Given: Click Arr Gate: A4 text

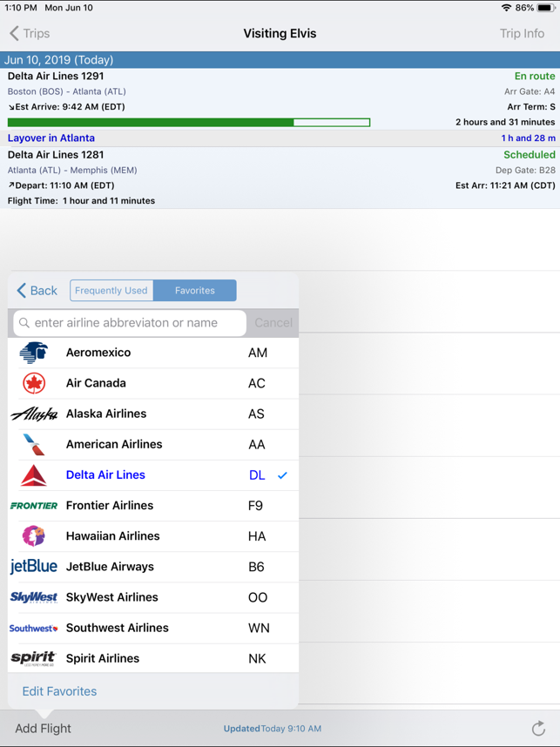Looking at the screenshot, I should coord(530,91).
